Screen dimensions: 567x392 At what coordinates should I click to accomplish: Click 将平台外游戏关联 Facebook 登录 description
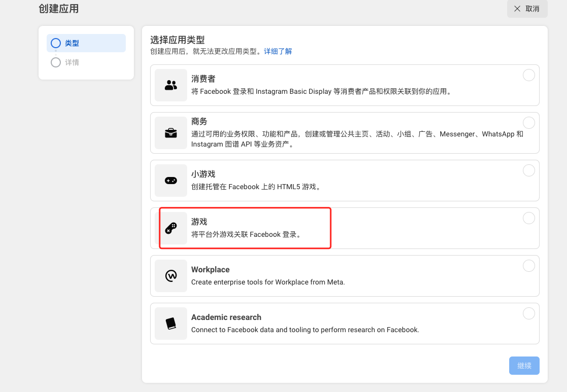click(x=246, y=235)
